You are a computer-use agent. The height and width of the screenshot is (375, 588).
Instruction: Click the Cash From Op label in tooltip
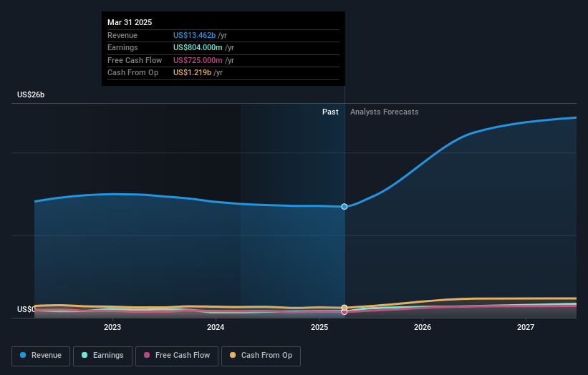132,73
